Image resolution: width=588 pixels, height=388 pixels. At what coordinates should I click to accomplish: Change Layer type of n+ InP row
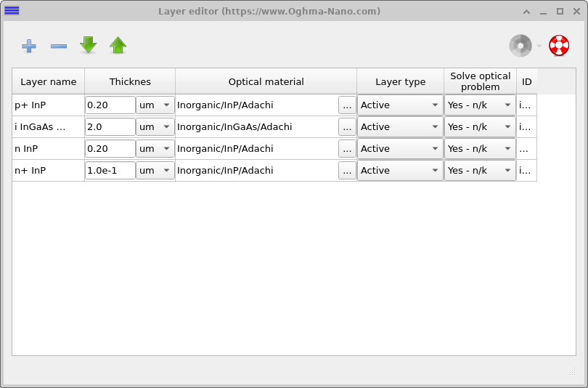point(400,170)
